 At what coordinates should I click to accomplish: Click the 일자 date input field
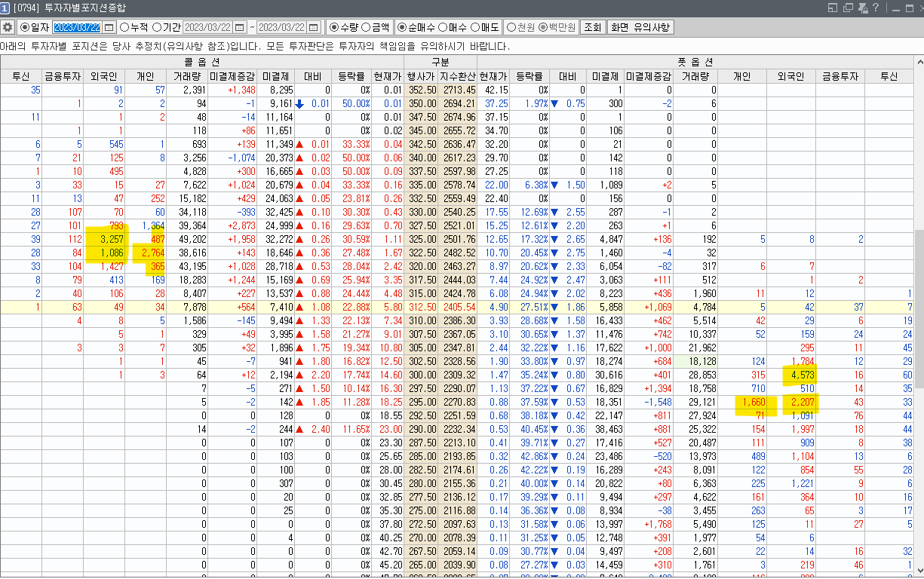[x=76, y=27]
